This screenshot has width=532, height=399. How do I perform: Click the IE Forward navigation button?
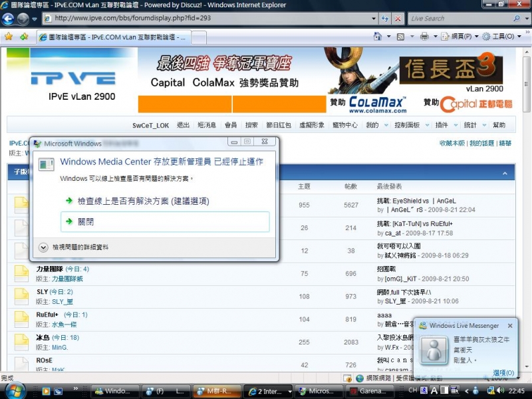pyautogui.click(x=23, y=19)
